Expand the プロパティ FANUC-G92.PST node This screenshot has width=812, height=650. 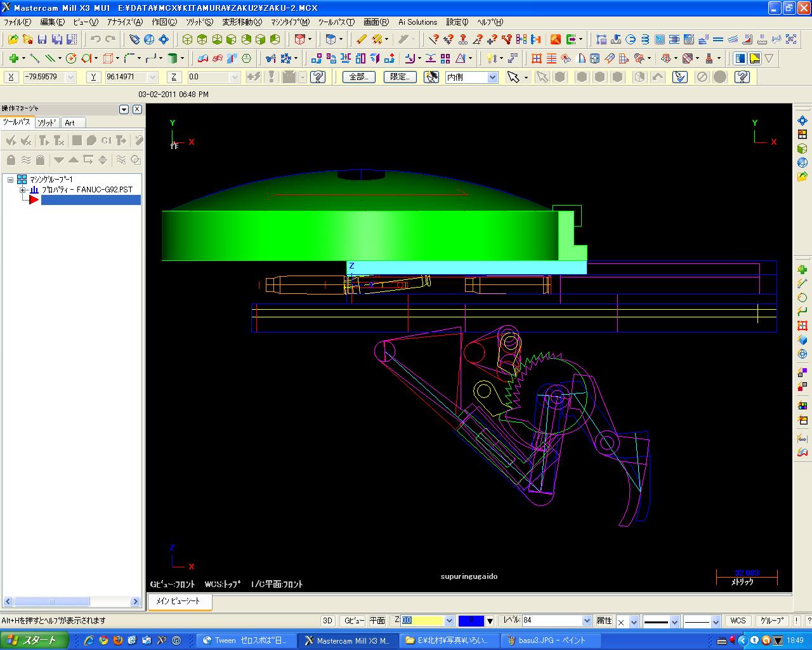22,190
